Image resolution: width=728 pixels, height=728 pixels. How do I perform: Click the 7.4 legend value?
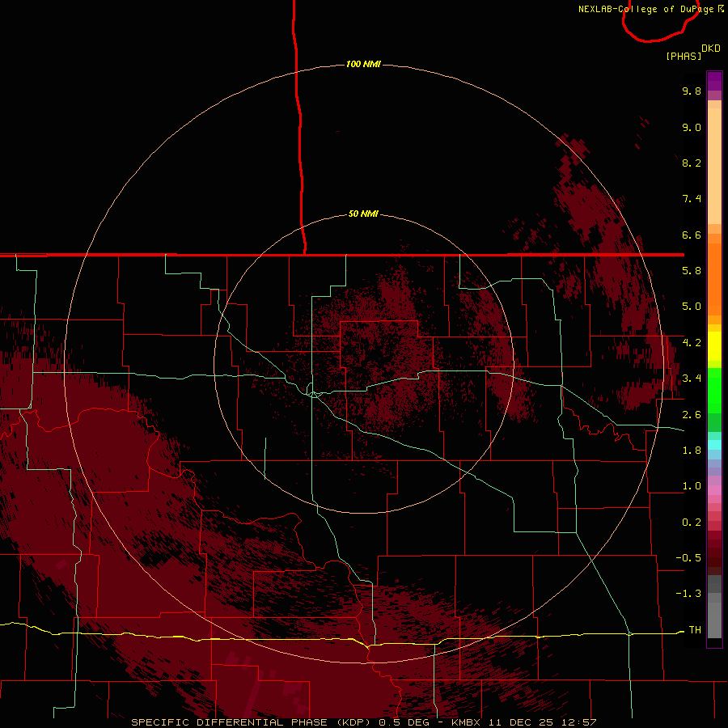pos(692,199)
